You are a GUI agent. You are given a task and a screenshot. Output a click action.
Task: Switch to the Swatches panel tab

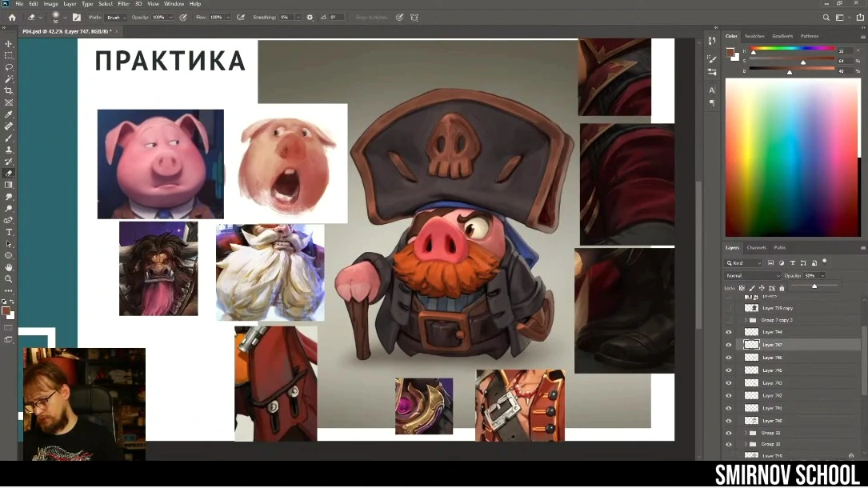754,36
